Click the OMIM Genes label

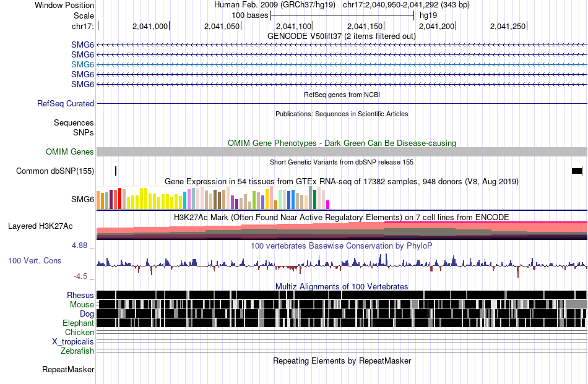(x=70, y=151)
